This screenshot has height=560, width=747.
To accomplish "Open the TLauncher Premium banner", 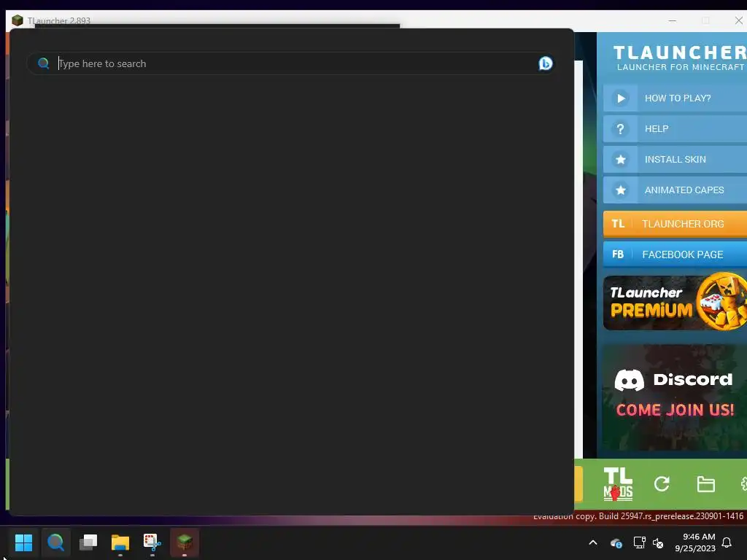I will (675, 303).
